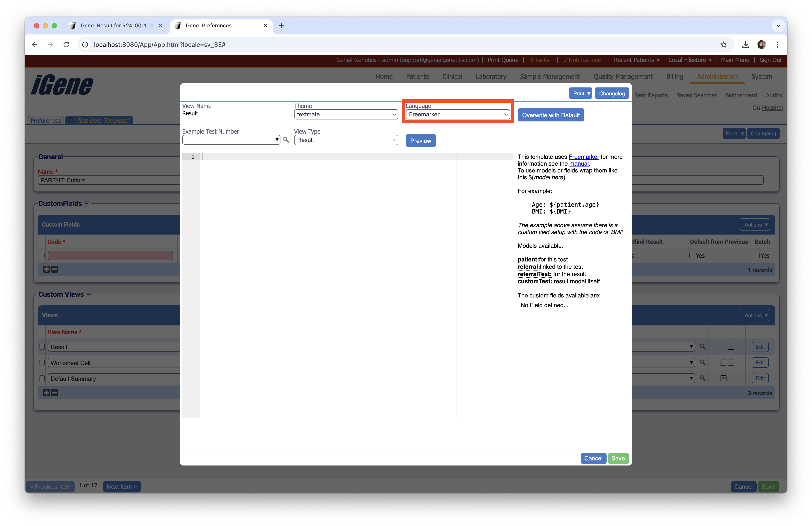Click move-up arrow icon in Default Summary row
The image size is (812, 526).
(x=723, y=378)
